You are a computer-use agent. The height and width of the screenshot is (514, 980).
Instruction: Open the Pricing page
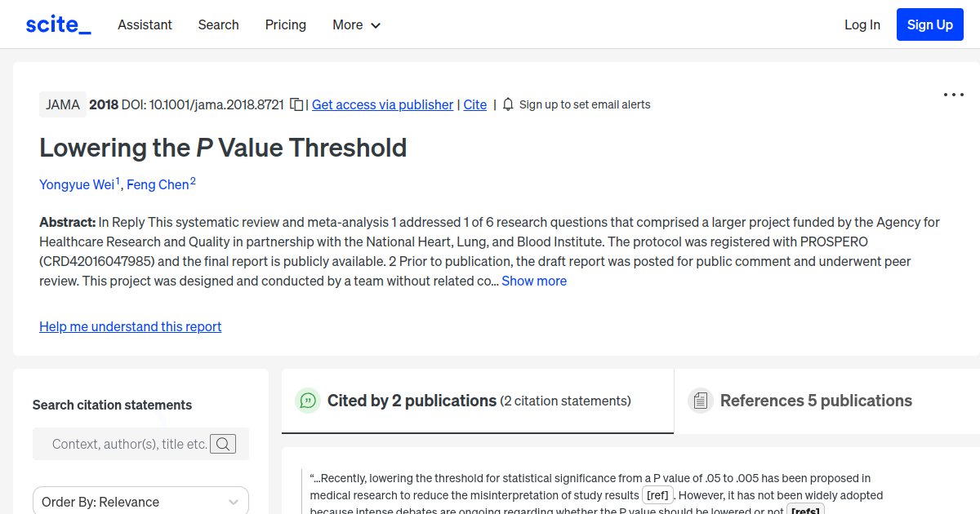tap(285, 25)
